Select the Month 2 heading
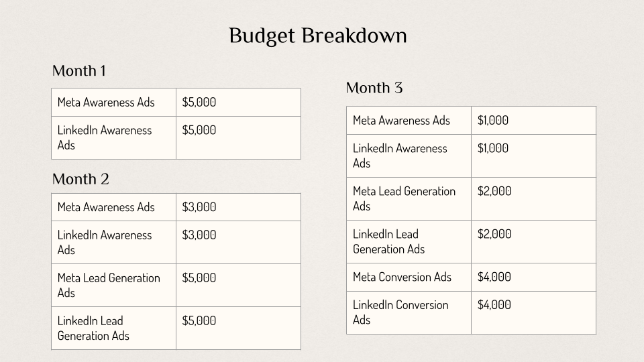The image size is (644, 362). [x=80, y=180]
